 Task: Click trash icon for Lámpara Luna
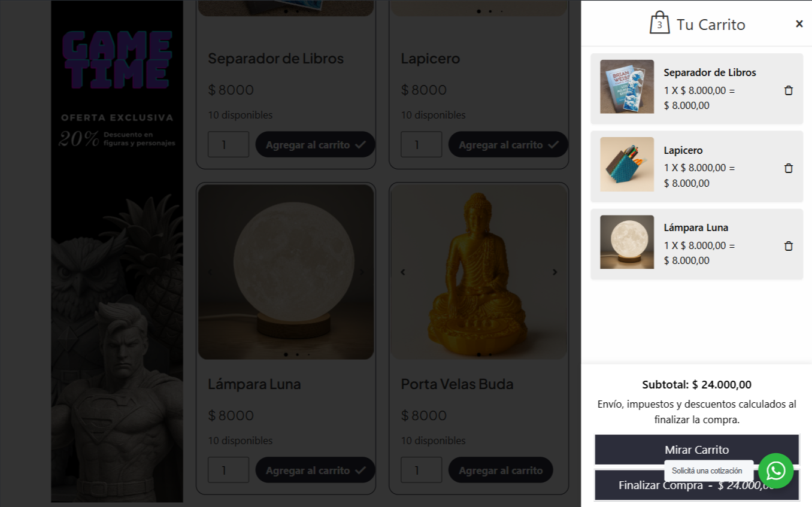tap(789, 246)
